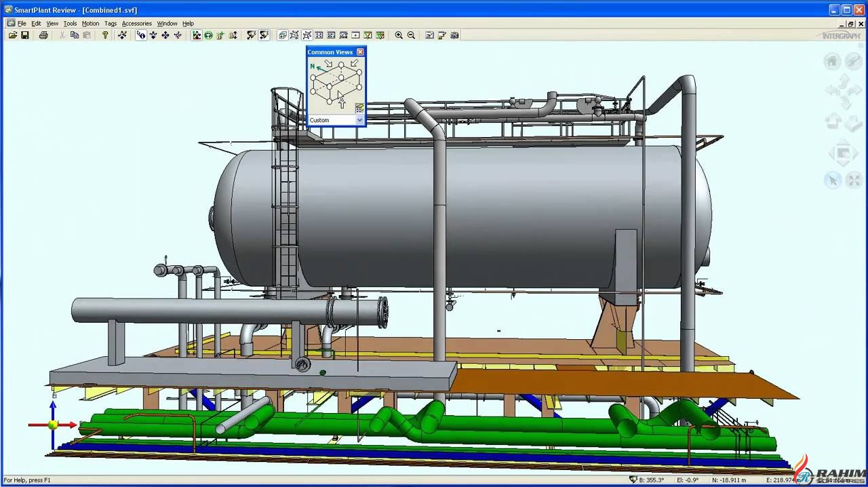Open the Custom views dropdown in Common Views
This screenshot has height=487, width=868.
359,120
